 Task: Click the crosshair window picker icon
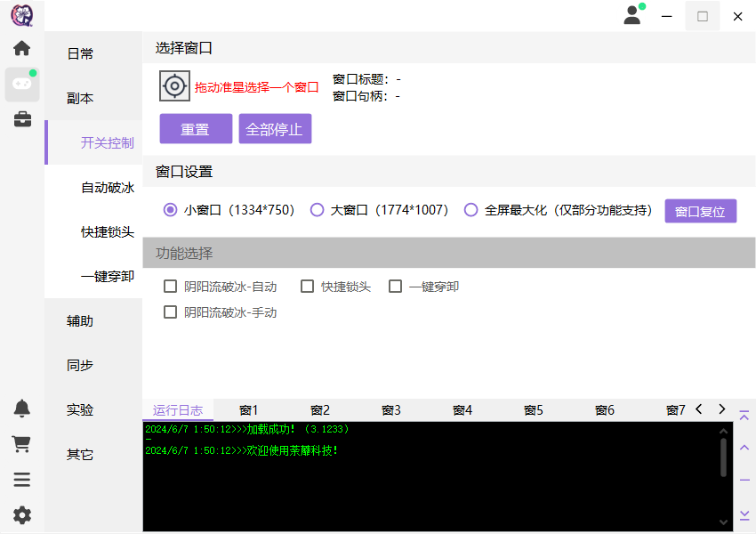[x=174, y=85]
